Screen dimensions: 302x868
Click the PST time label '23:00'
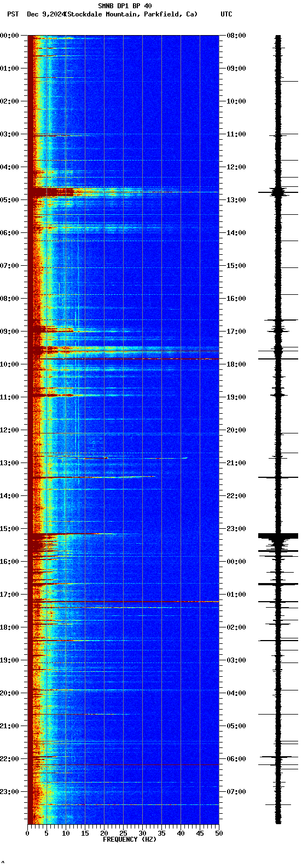click(9, 792)
